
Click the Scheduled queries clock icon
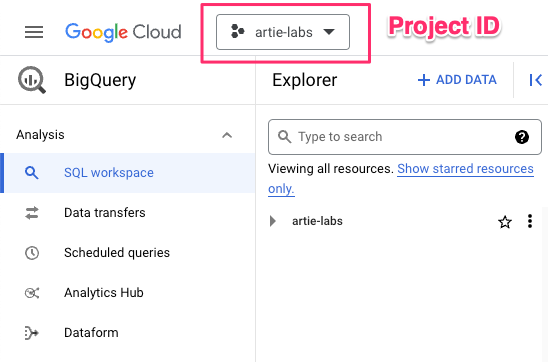point(32,253)
